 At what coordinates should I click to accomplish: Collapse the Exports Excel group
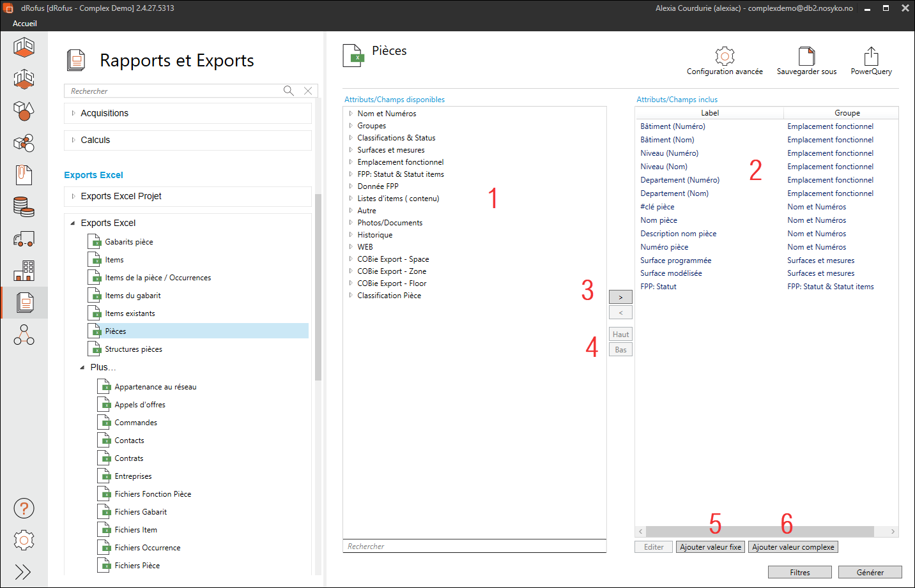(x=73, y=223)
